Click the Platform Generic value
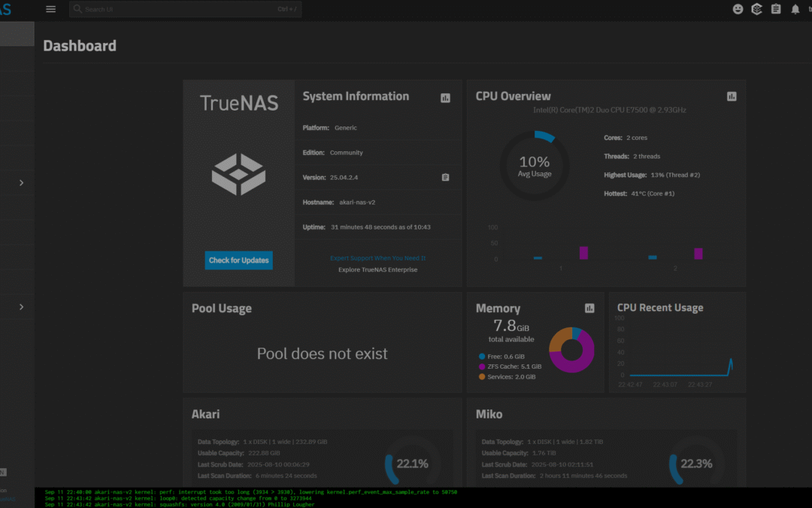 345,127
